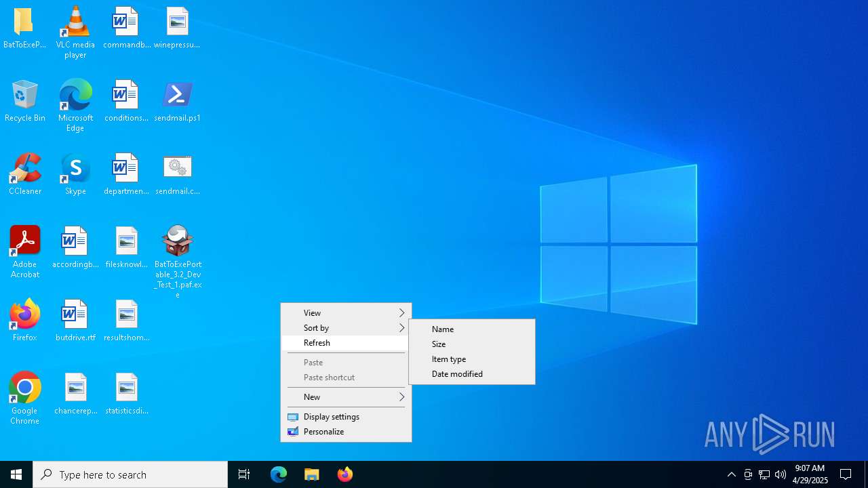Select the departmen... Word document icon
This screenshot has height=488, width=868.
(x=126, y=168)
